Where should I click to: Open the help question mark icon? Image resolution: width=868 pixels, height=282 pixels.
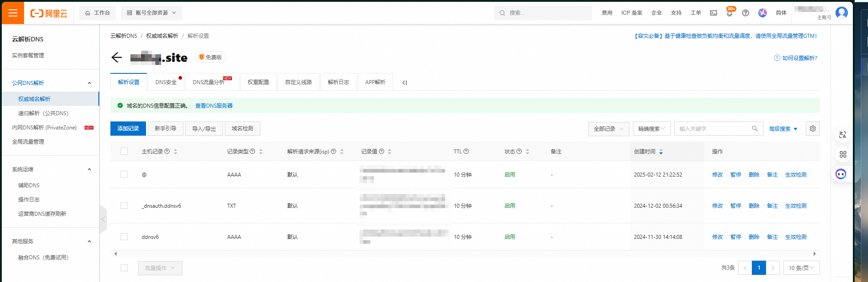point(746,13)
